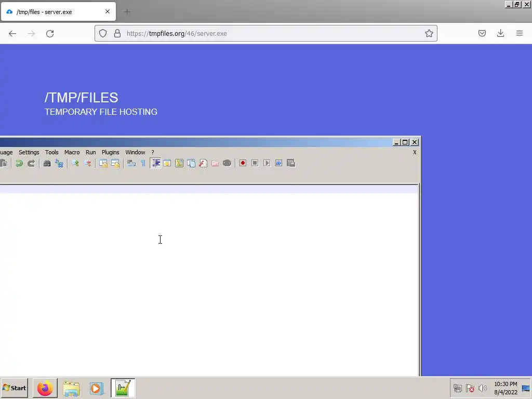532x399 pixels.
Task: Open the Tools menu
Action: point(52,152)
